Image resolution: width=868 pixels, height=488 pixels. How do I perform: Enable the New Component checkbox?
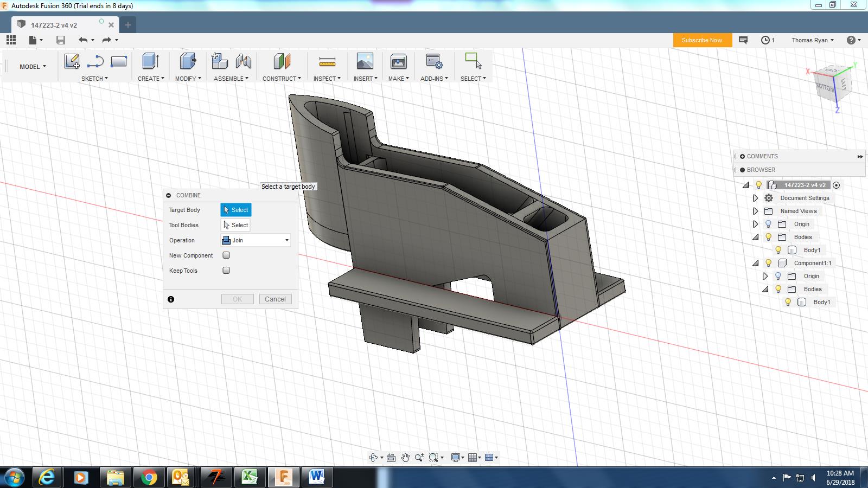pyautogui.click(x=226, y=255)
